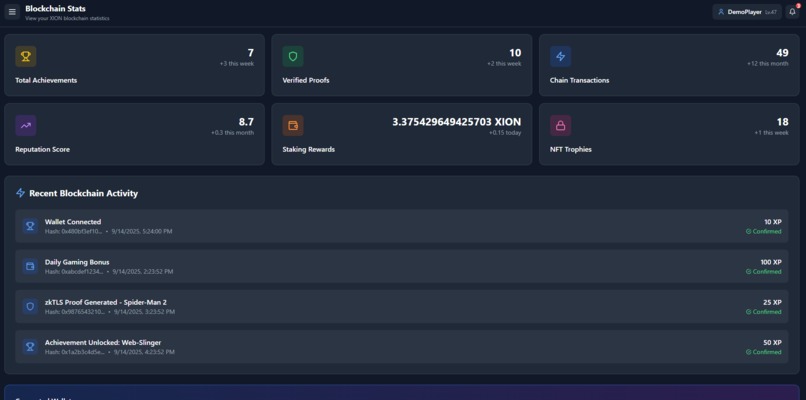Select the Staking Rewards label
The height and width of the screenshot is (400, 806).
point(308,149)
